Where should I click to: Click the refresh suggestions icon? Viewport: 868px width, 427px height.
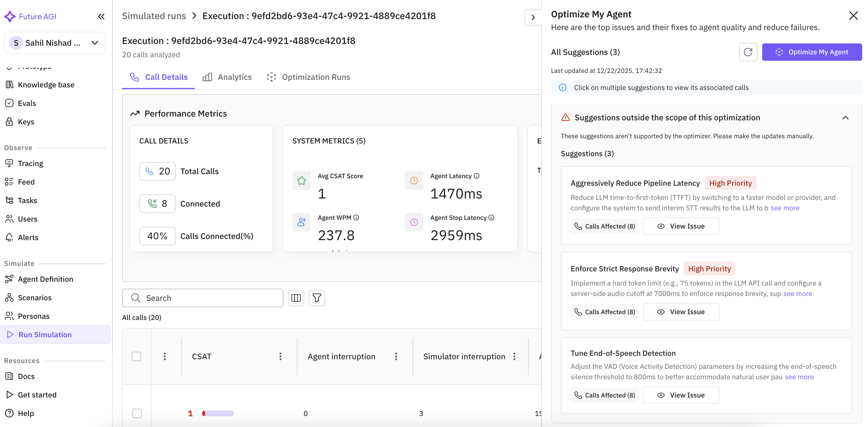(748, 52)
